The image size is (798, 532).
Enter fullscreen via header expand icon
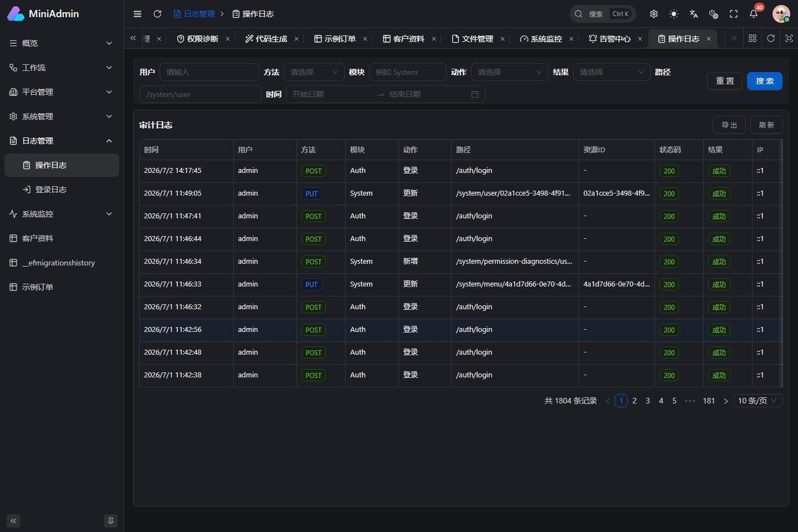point(734,14)
